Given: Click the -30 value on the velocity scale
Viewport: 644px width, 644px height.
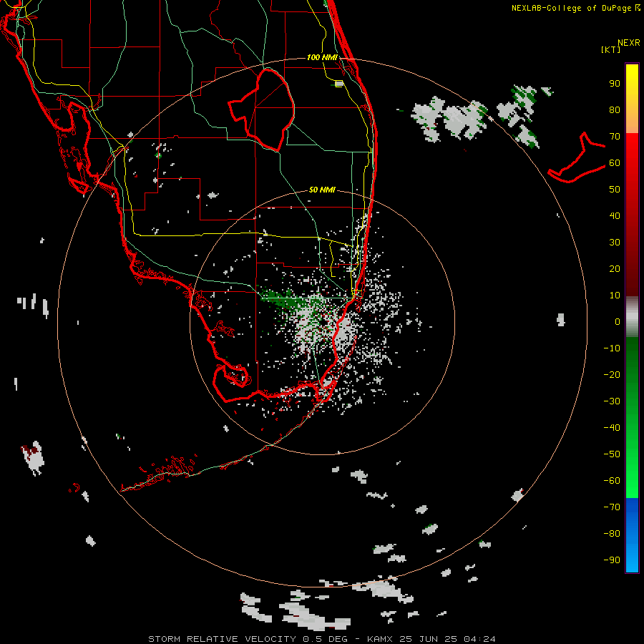Looking at the screenshot, I should [x=612, y=401].
